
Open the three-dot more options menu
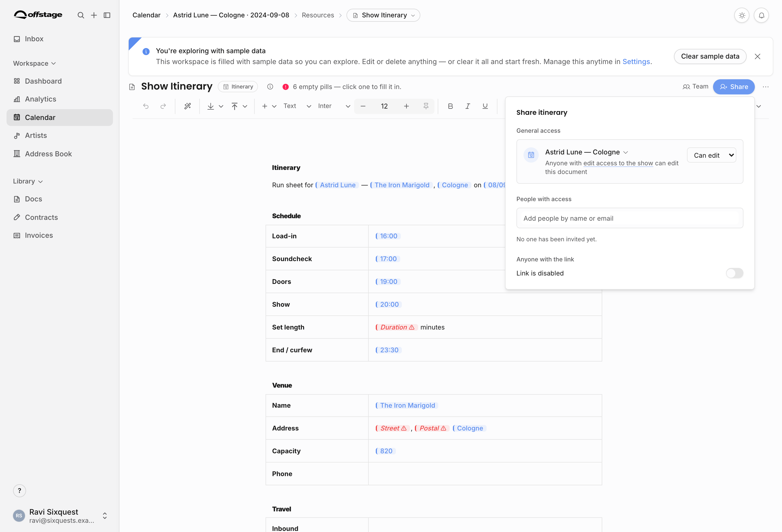(x=765, y=87)
